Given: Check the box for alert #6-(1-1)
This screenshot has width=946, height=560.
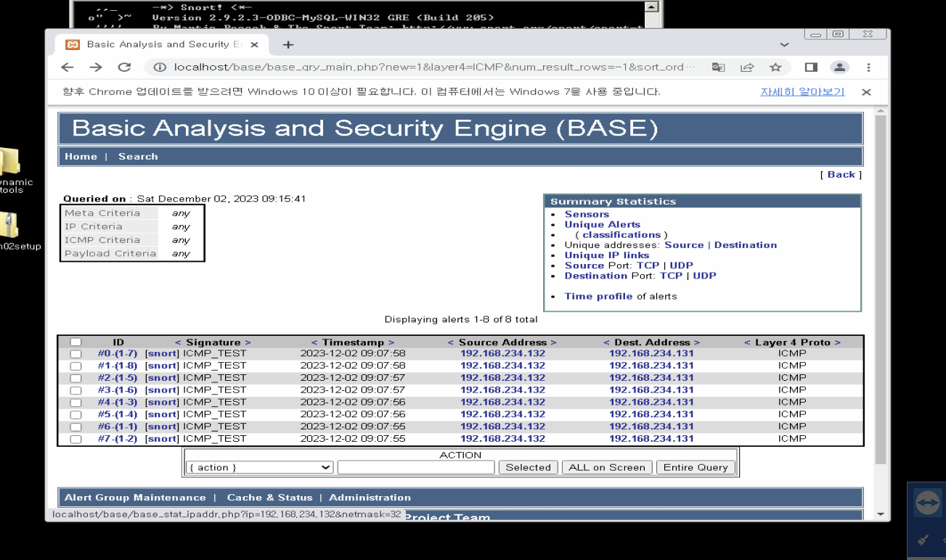Looking at the screenshot, I should [76, 427].
